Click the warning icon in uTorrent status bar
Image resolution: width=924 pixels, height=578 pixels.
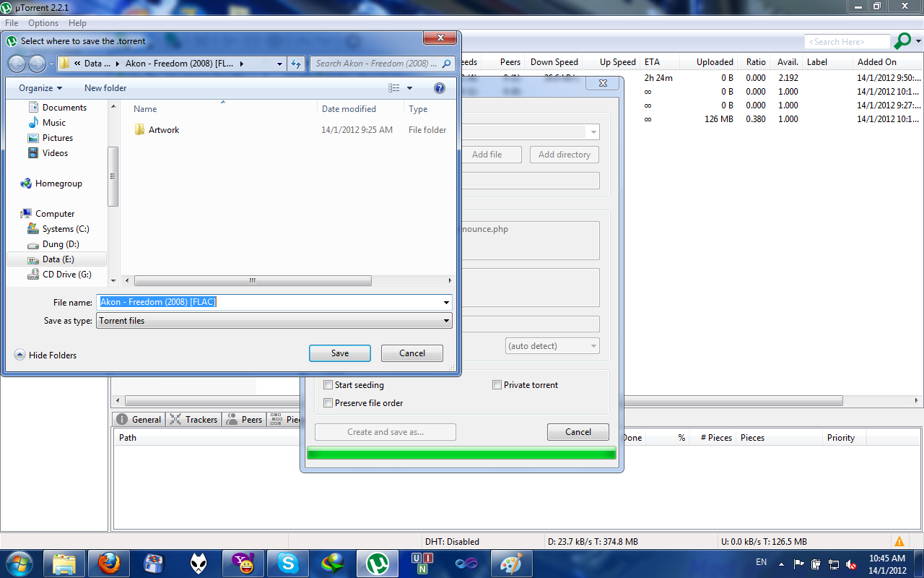pyautogui.click(x=899, y=541)
